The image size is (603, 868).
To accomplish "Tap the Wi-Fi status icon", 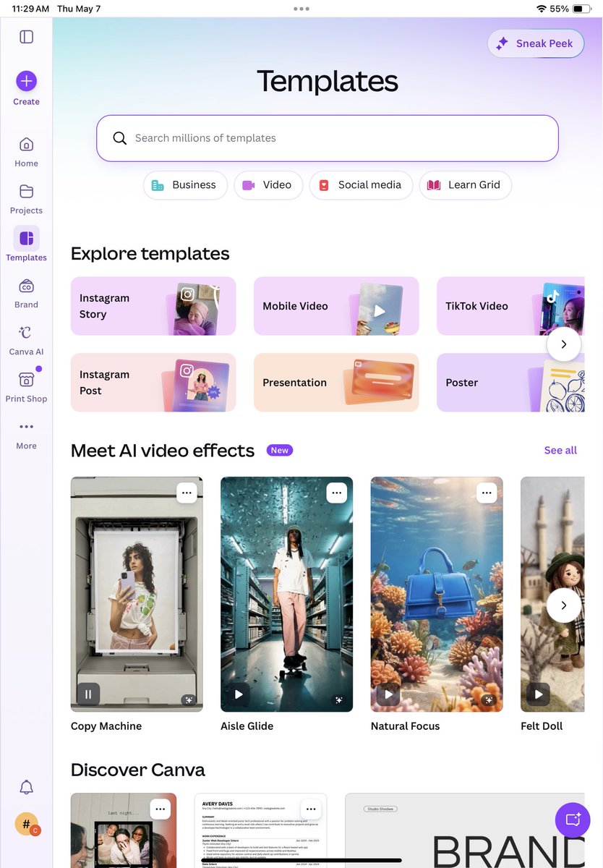I will pos(541,9).
